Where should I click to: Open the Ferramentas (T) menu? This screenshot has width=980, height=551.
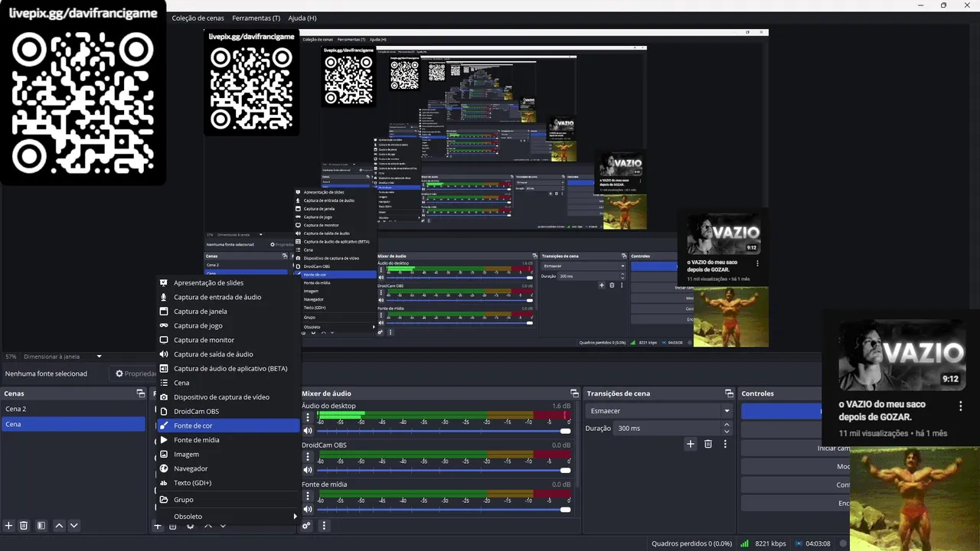[x=256, y=18]
